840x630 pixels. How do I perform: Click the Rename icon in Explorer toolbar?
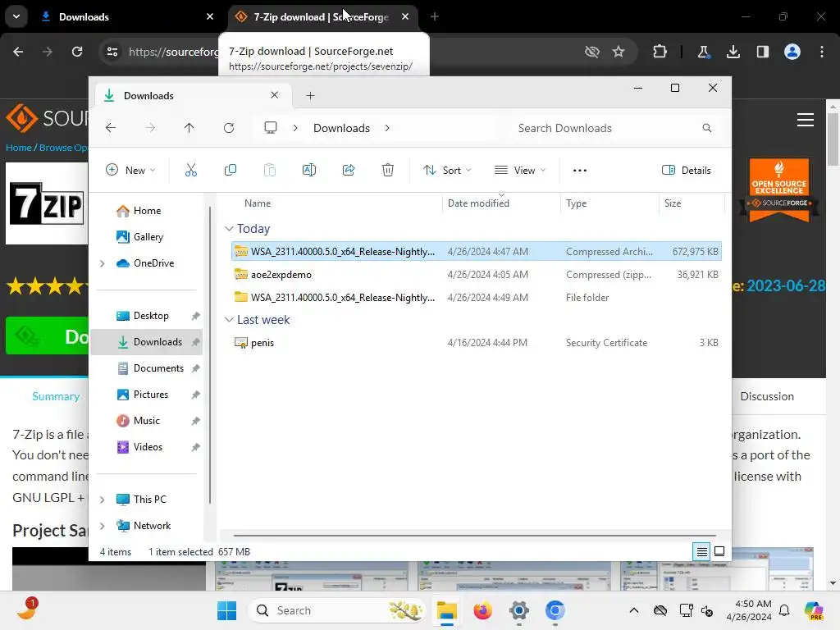click(309, 171)
